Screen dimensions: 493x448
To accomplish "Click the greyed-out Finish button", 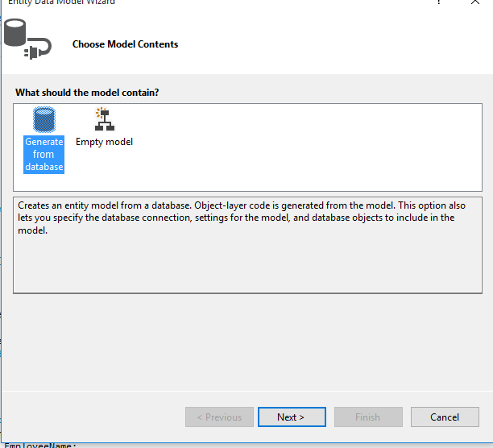I will pyautogui.click(x=367, y=417).
